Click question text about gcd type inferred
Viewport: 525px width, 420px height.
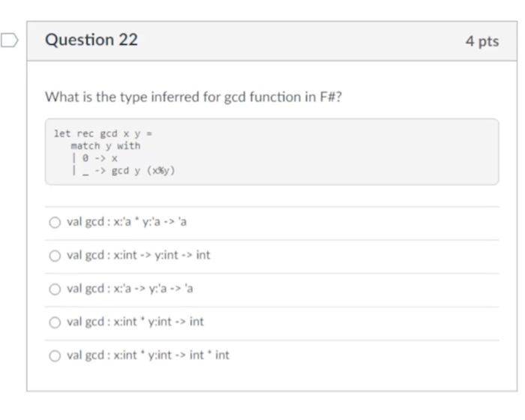point(193,97)
